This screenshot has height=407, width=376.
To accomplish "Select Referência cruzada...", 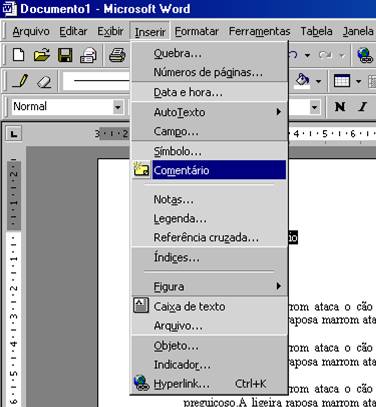I will 209,237.
